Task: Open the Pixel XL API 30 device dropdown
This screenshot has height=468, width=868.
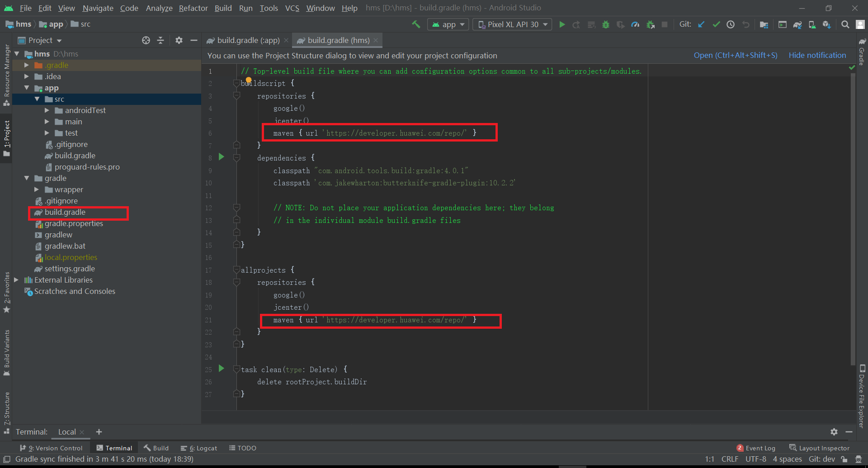Action: pyautogui.click(x=512, y=24)
